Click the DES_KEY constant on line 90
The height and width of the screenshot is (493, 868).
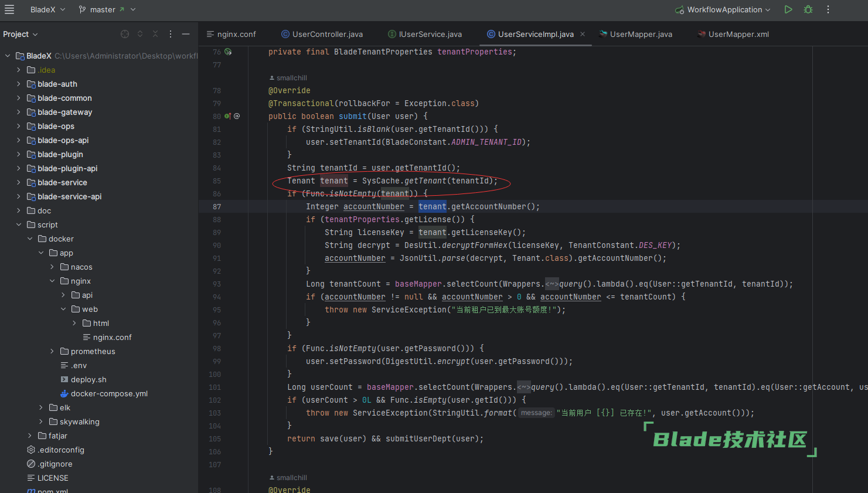[655, 245]
